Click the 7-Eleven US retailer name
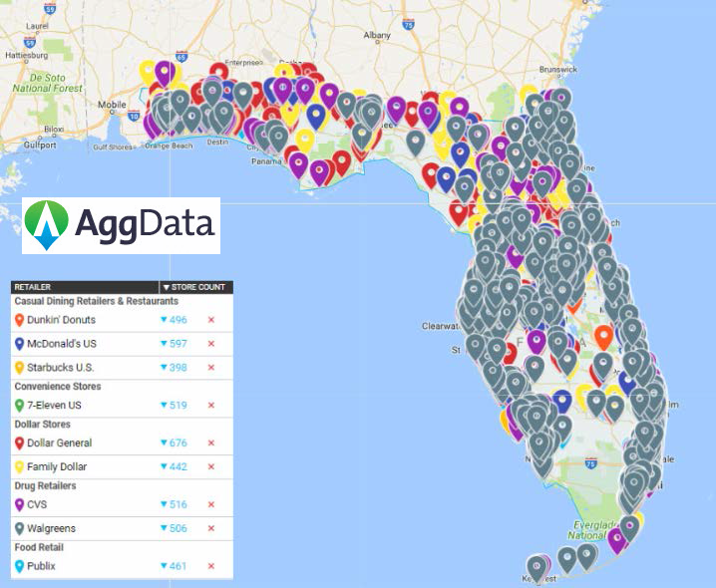The image size is (716, 588). click(x=54, y=406)
